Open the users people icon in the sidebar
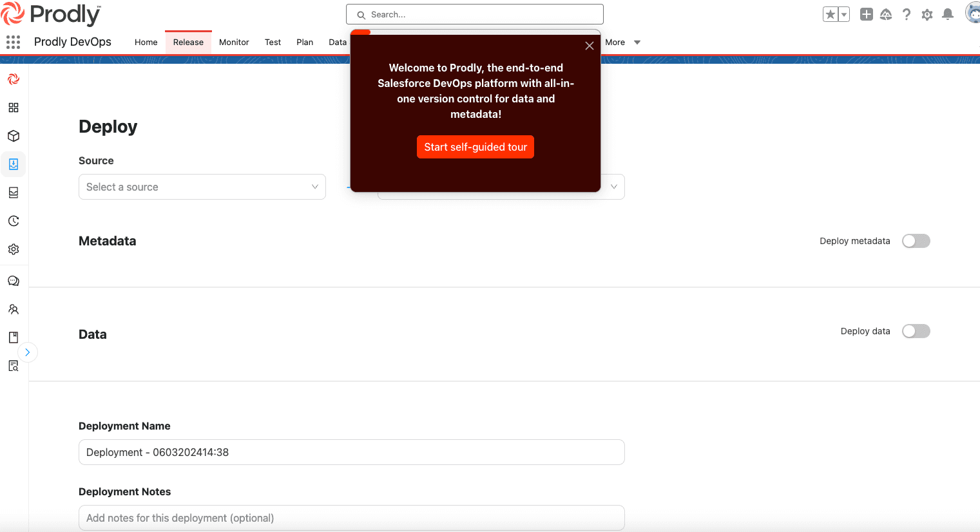The image size is (980, 532). click(x=14, y=309)
